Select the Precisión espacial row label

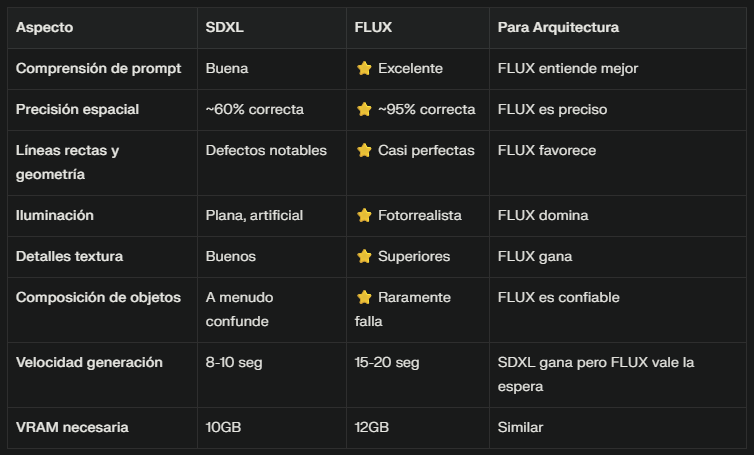click(77, 109)
